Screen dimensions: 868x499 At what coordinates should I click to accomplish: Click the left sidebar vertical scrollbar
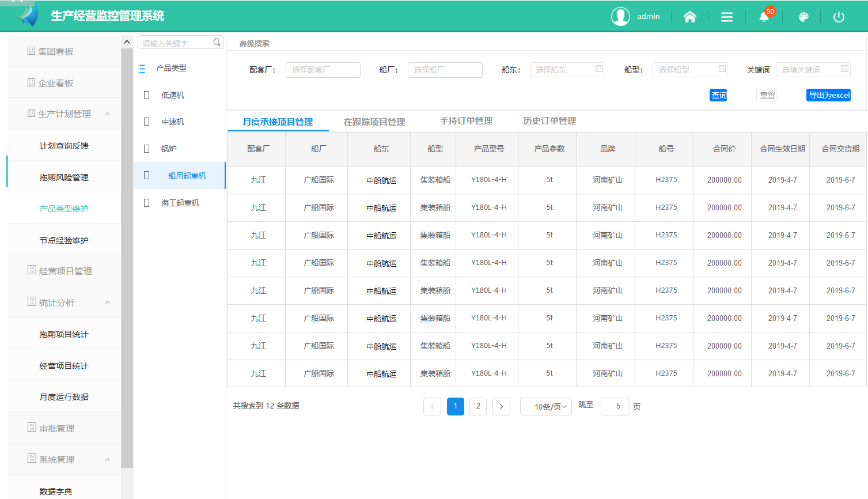(127, 259)
